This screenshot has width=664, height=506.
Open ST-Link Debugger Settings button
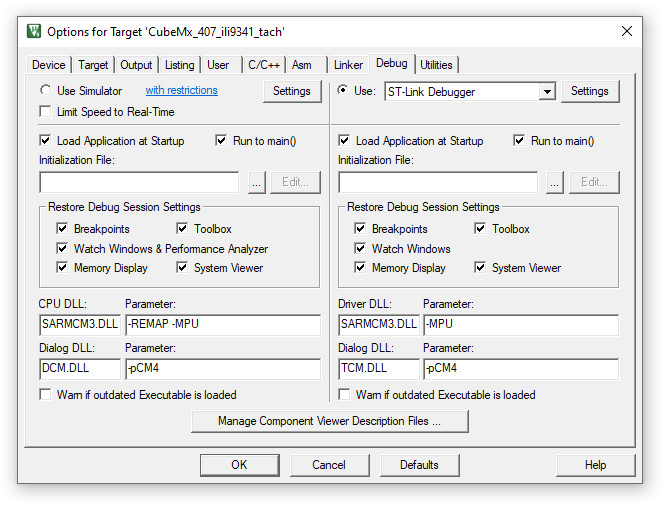point(589,91)
